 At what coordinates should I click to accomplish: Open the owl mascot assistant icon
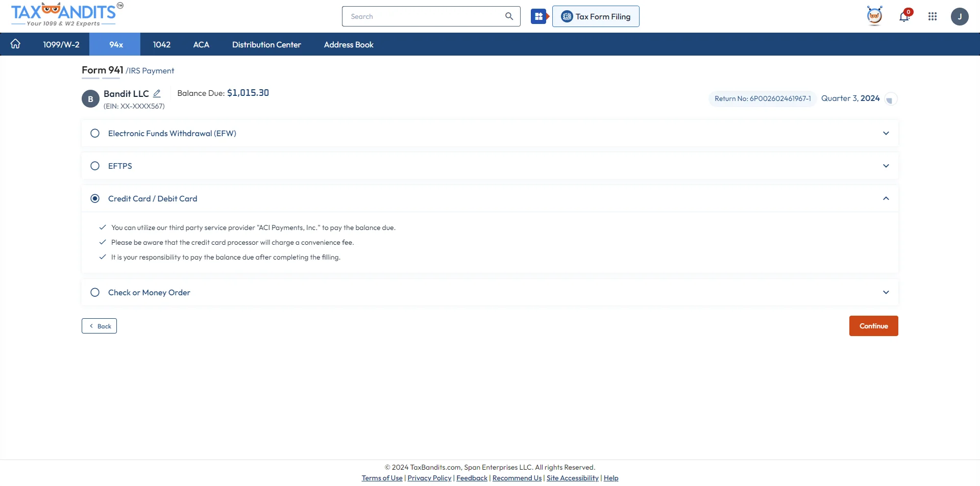pos(874,16)
